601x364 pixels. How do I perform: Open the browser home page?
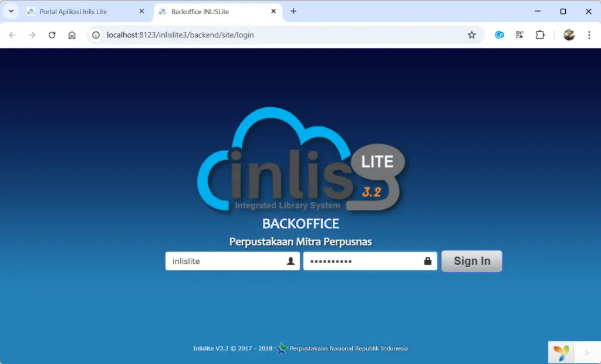(x=72, y=35)
